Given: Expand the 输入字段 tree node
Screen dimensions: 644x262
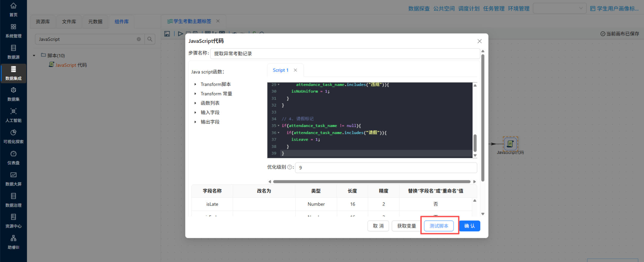Looking at the screenshot, I should click(195, 112).
